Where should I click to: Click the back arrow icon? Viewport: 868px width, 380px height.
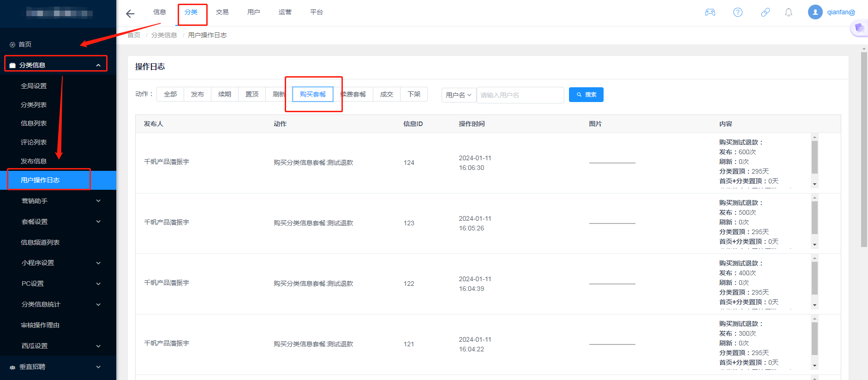tap(130, 13)
